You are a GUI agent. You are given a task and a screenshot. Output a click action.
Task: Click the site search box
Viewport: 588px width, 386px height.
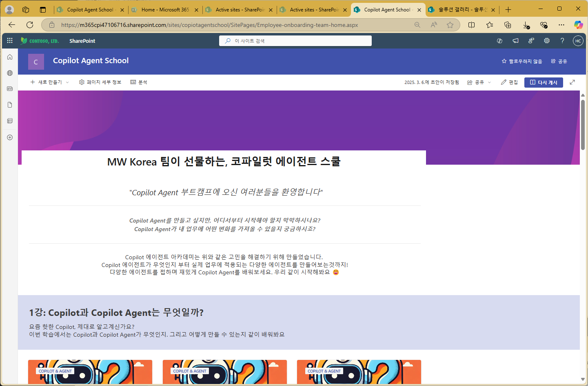tap(295, 41)
